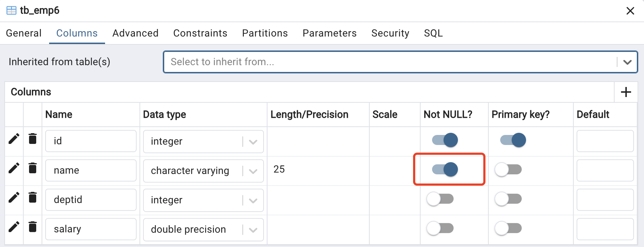Edit the name column with pencil icon
Viewport: 644px width, 247px height.
pyautogui.click(x=14, y=168)
